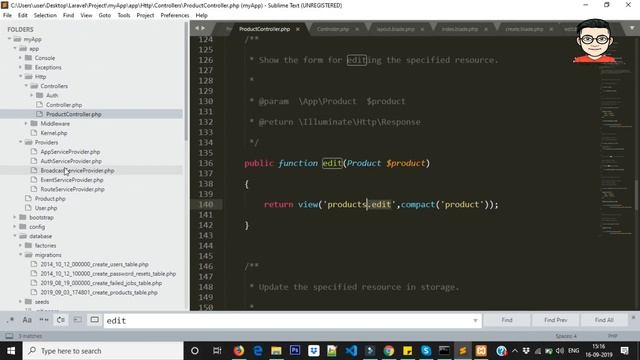Switch to the index.blade.php tab
This screenshot has width=640, height=360.
pos(460,29)
